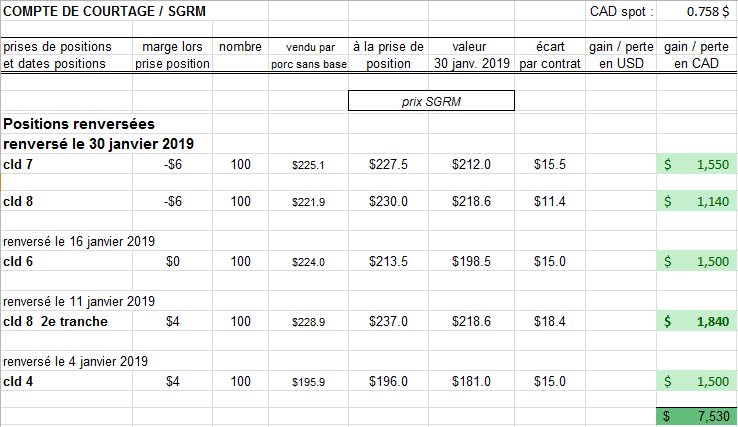Click the marge lors prise position header

tap(173, 55)
